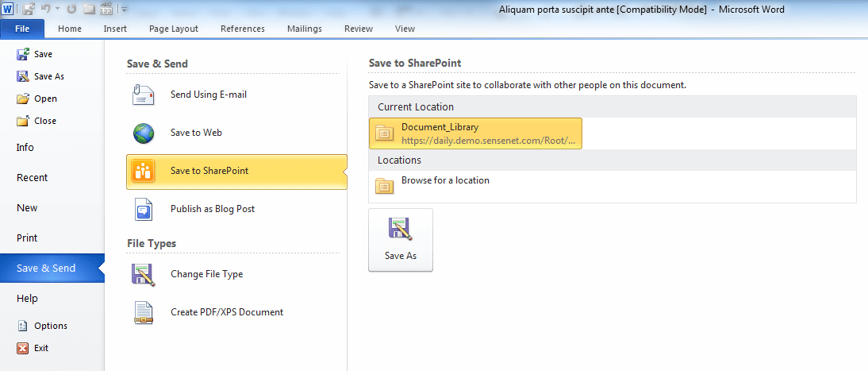Open the File tab
The image size is (868, 371).
pos(23,29)
